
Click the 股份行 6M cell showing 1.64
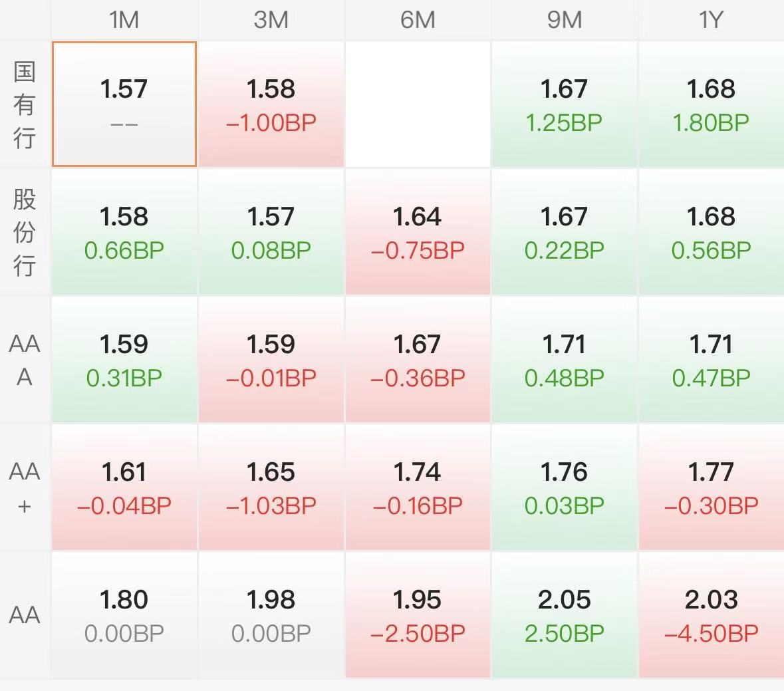point(418,232)
